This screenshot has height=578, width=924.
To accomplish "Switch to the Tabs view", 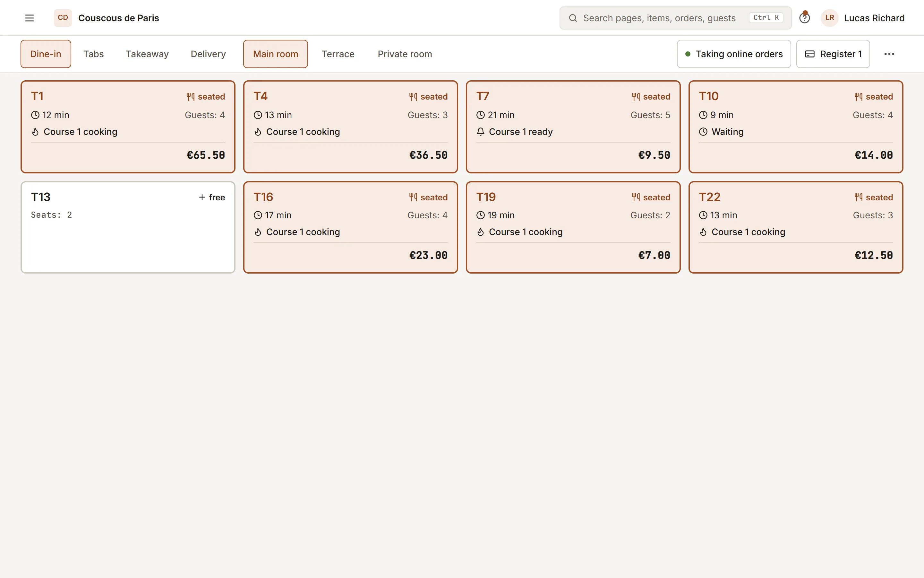I will pos(94,54).
